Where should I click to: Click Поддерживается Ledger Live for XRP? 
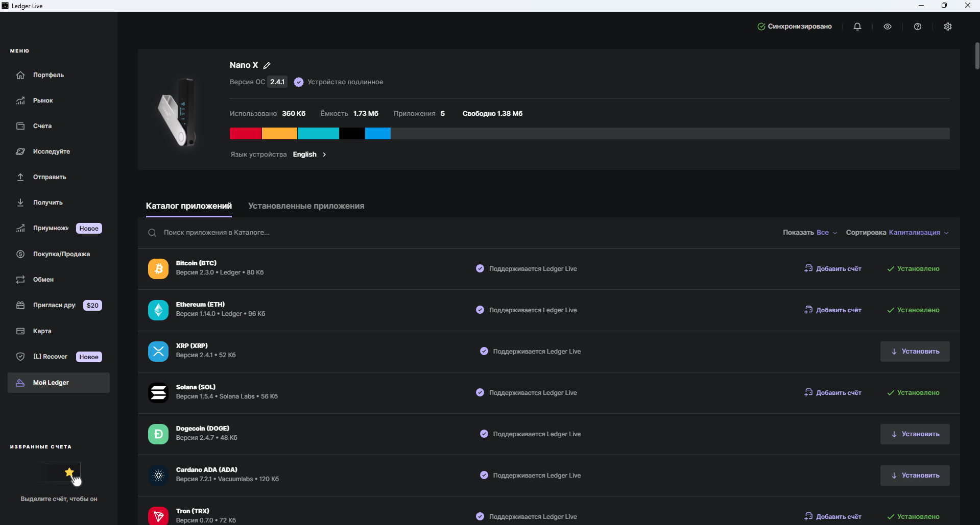coord(531,352)
